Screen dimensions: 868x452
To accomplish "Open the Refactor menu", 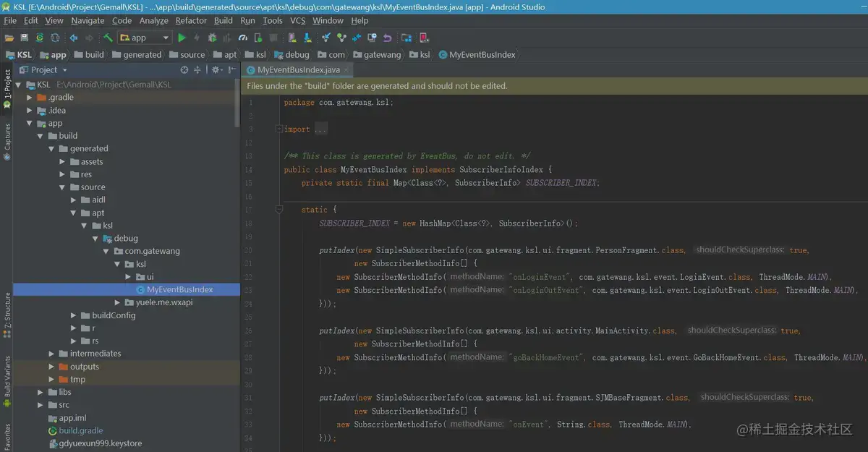I will 191,21.
